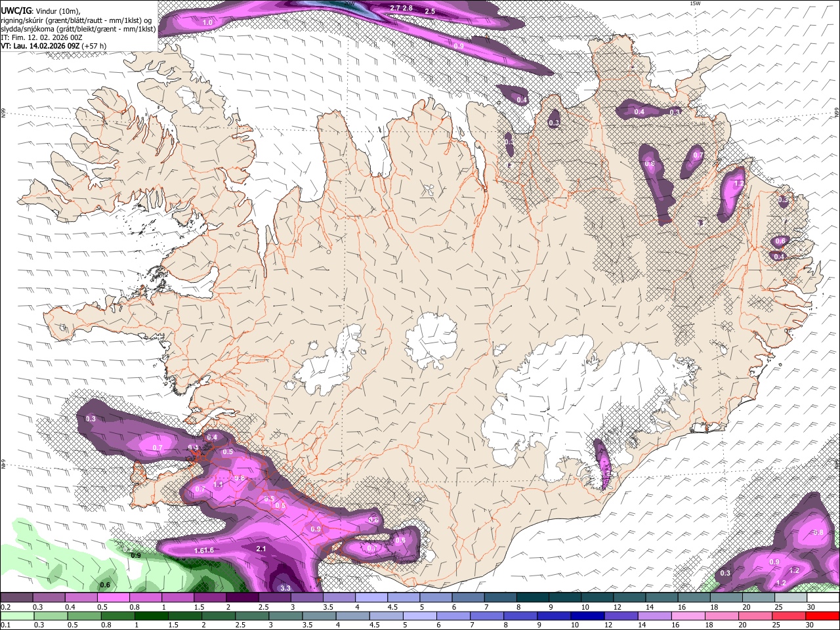Select the dark teal 8 swatch in snow scale
Viewport: 840px width, 630px height.
coord(532,598)
